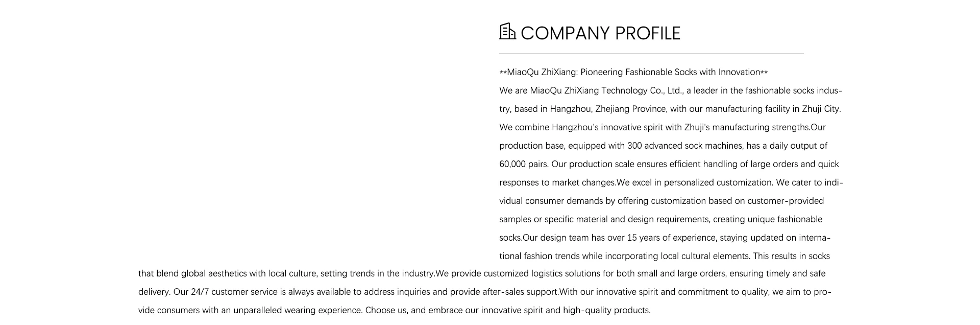This screenshot has height=325, width=980.
Task: Click 'specific material and design requirements' text
Action: [627, 219]
